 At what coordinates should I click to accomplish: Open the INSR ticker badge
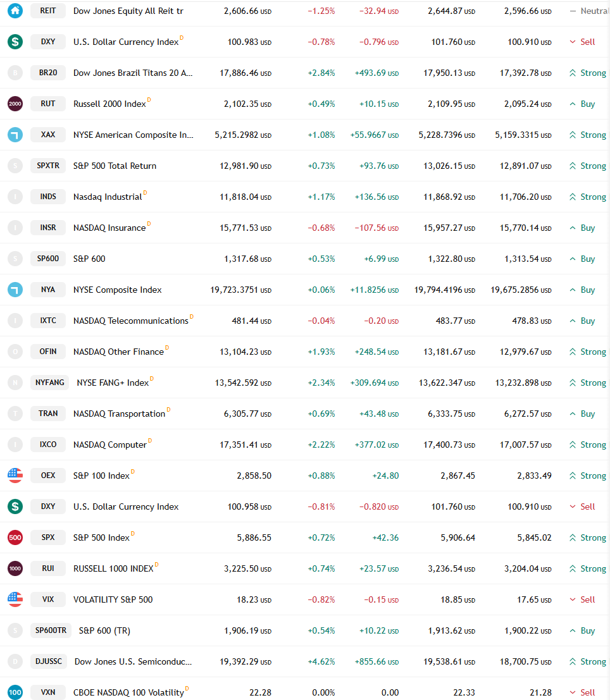pos(48,228)
